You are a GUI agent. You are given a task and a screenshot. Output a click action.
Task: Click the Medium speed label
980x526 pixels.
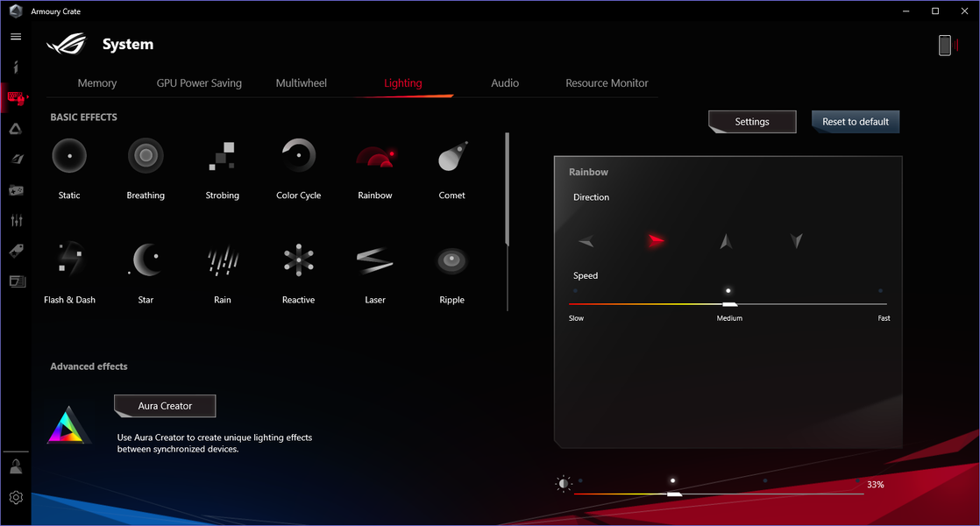pyautogui.click(x=729, y=318)
